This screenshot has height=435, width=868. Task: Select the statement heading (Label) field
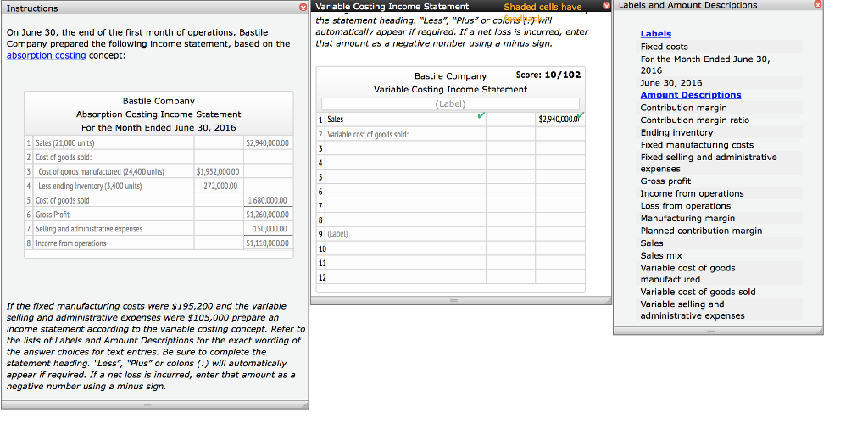(450, 104)
